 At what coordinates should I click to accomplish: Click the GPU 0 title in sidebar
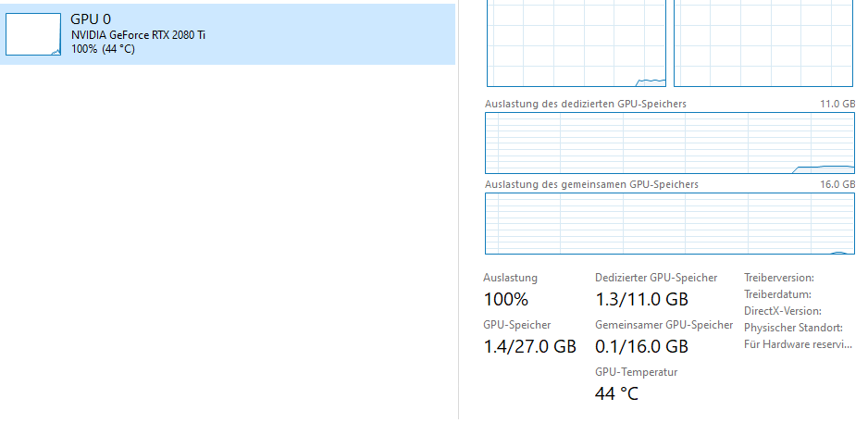click(x=91, y=19)
